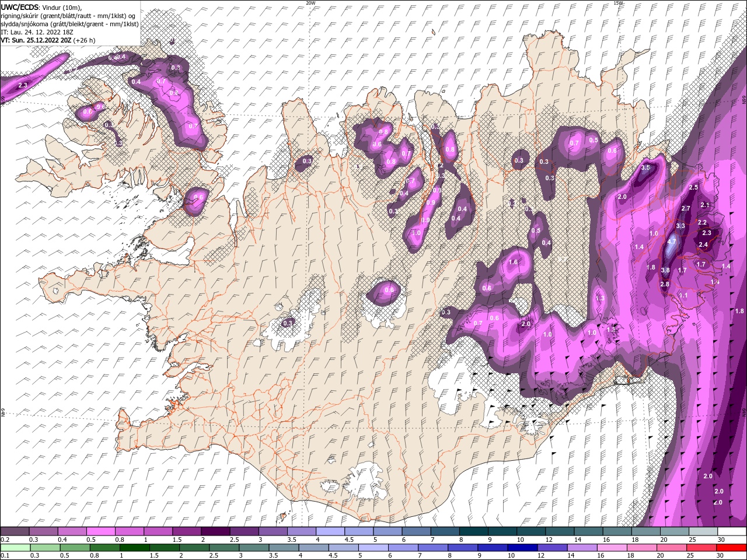Pick the first dark mauve swatch above 0.2

pos(15,531)
